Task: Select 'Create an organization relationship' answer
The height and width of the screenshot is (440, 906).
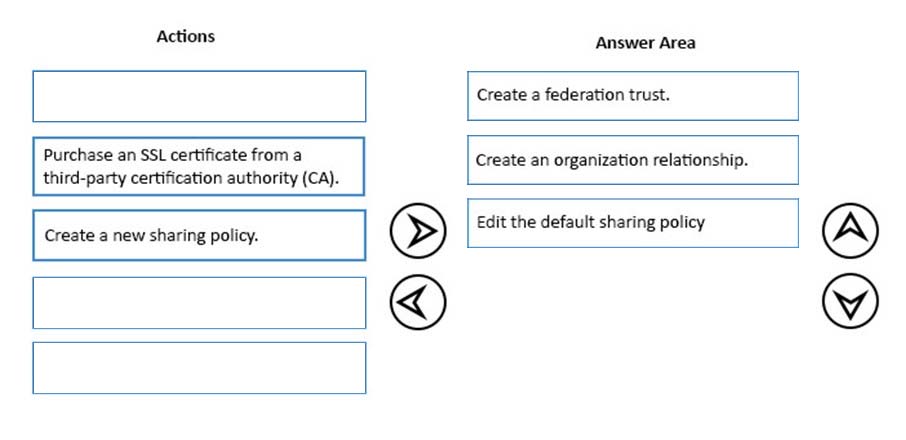Action: click(633, 160)
